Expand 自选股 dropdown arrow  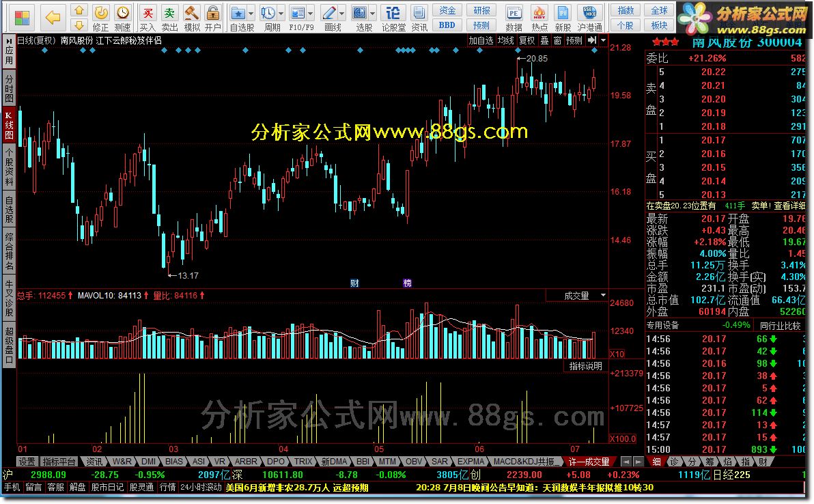click(251, 14)
